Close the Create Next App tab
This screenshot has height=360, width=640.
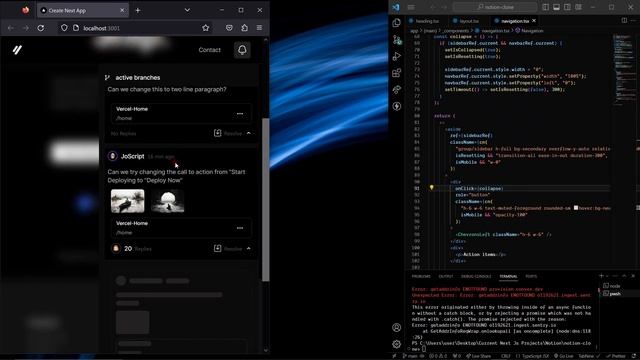pyautogui.click(x=122, y=10)
